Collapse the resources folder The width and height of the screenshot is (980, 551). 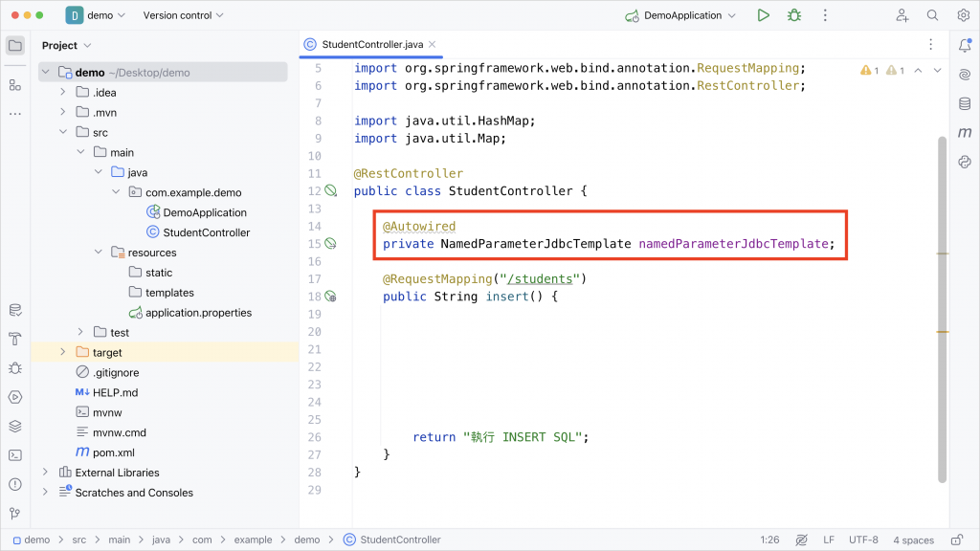click(99, 253)
